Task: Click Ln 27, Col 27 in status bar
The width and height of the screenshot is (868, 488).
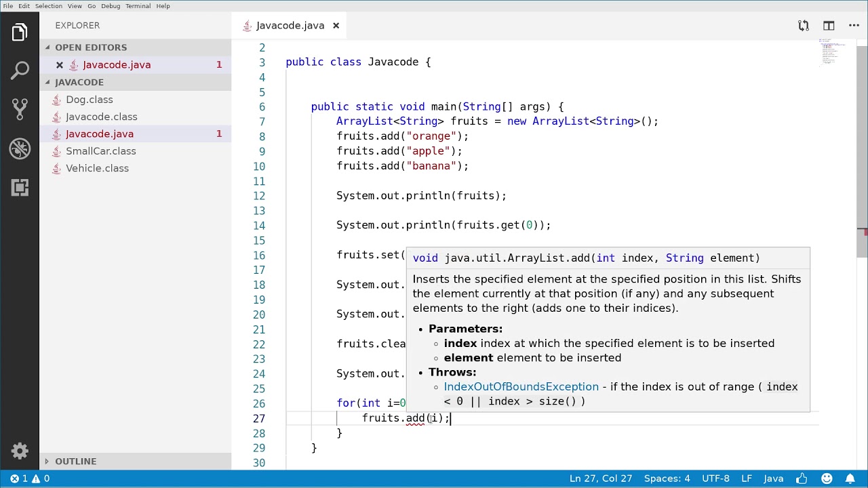Action: pos(601,479)
